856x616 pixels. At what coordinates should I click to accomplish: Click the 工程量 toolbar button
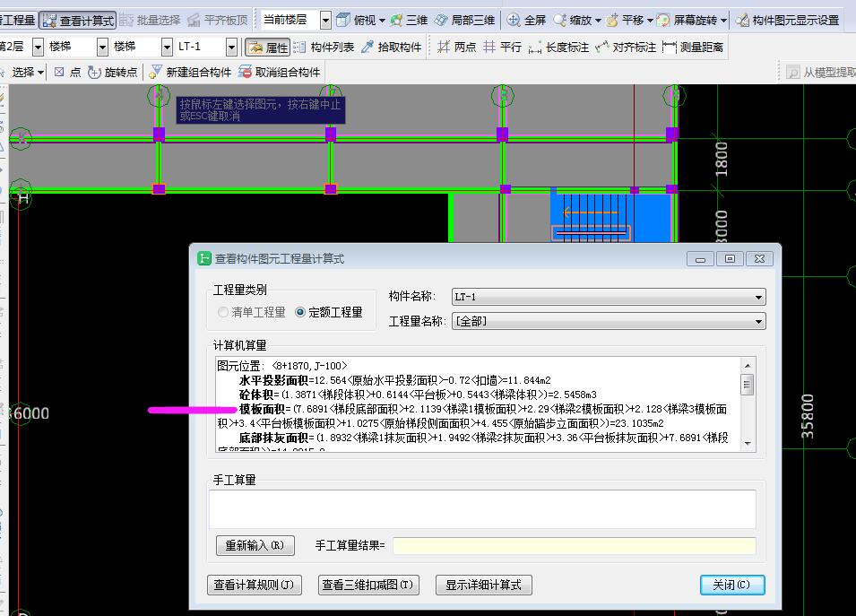(x=17, y=21)
